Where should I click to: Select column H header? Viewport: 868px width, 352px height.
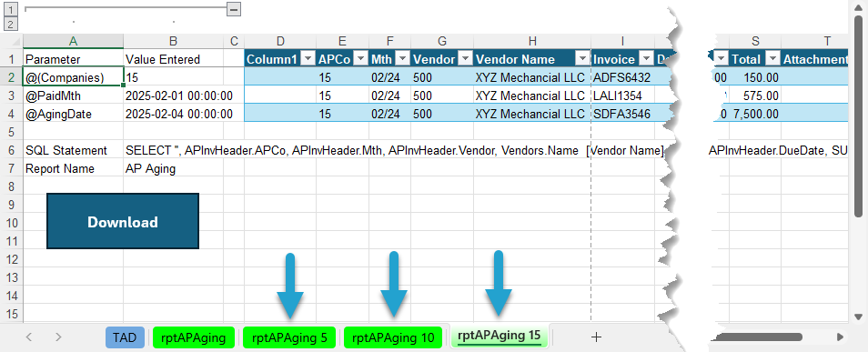pos(532,41)
